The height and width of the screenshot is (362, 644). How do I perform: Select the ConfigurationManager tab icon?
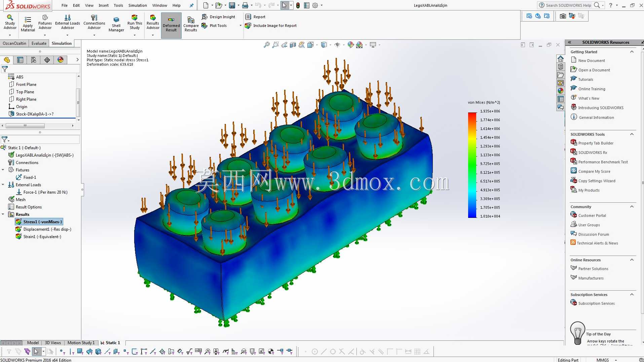(x=34, y=60)
